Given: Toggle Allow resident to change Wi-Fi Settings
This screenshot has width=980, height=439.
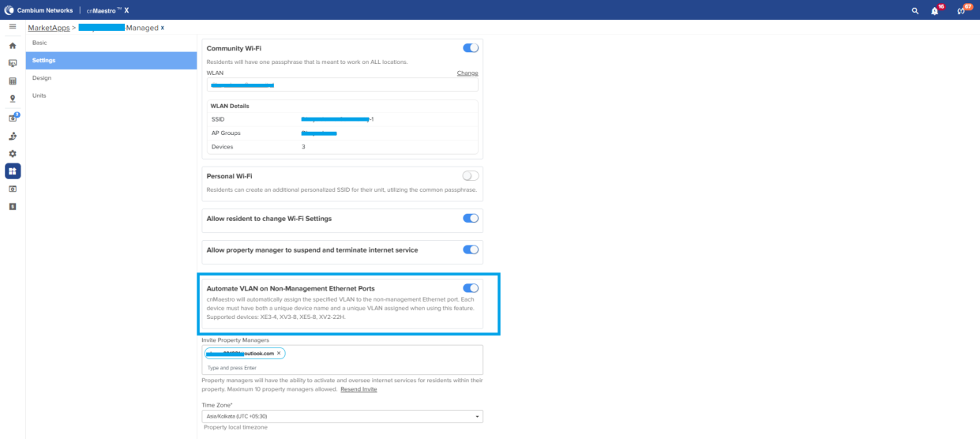Looking at the screenshot, I should click(x=471, y=218).
